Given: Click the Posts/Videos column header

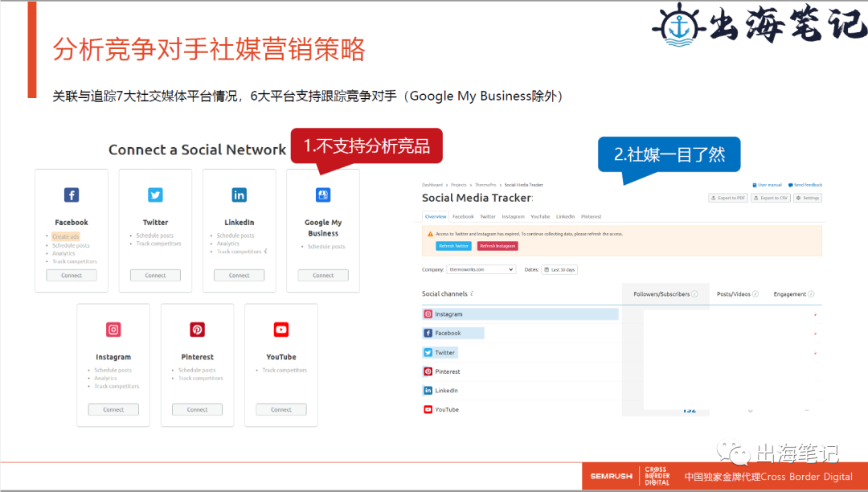Looking at the screenshot, I should tap(734, 294).
